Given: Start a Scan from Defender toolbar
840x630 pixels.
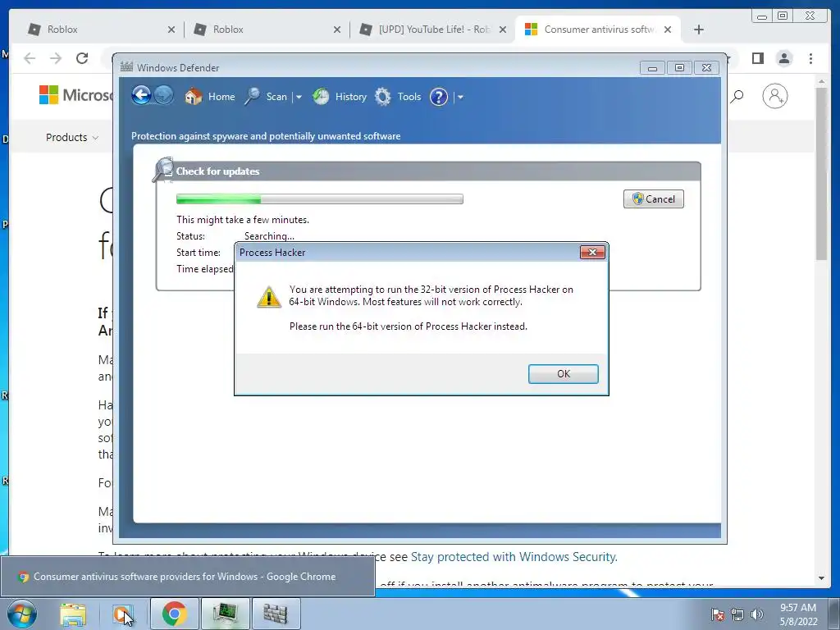Looking at the screenshot, I should point(267,97).
